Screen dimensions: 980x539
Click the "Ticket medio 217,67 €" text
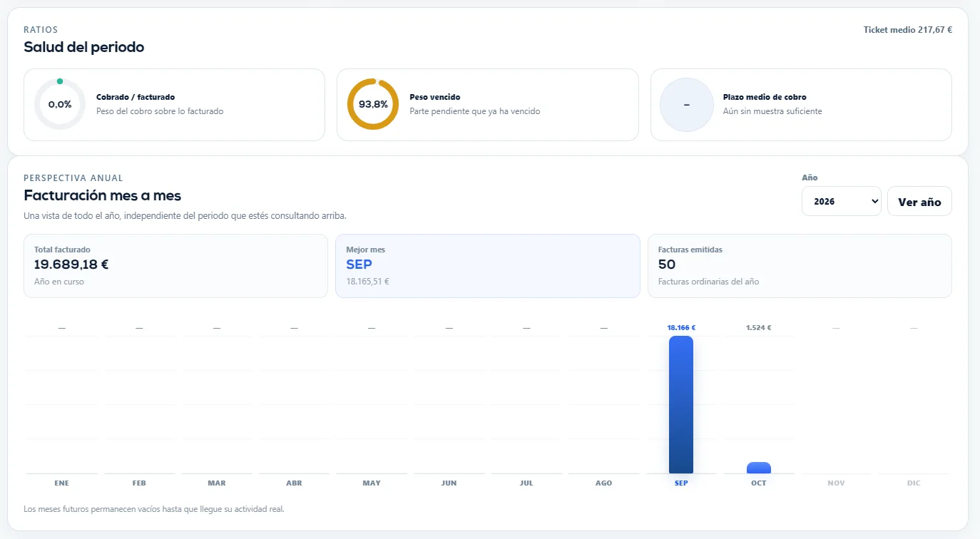907,30
